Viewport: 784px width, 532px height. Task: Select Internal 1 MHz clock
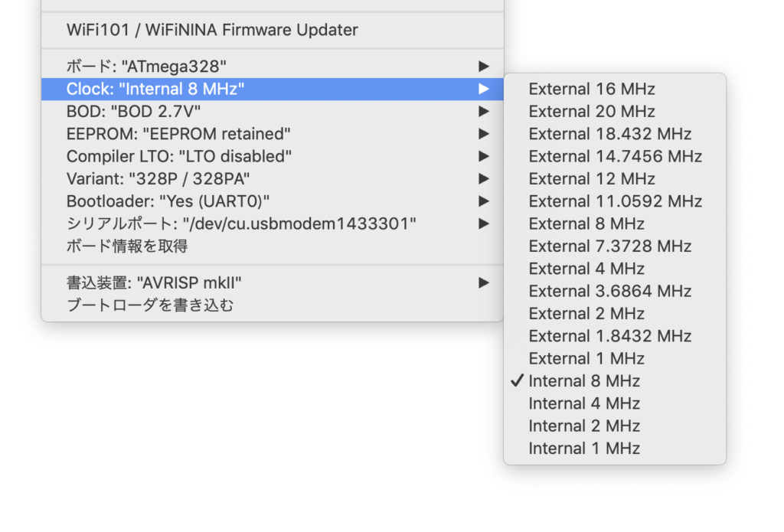[583, 448]
